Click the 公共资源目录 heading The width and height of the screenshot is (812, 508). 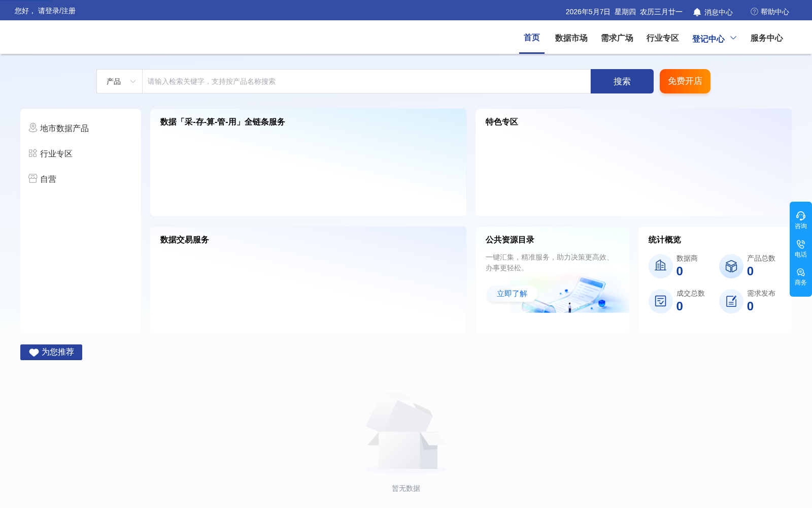pyautogui.click(x=510, y=240)
